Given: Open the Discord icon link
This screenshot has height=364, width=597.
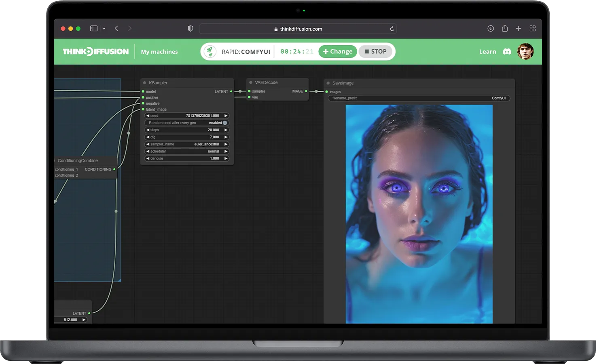Looking at the screenshot, I should (507, 52).
